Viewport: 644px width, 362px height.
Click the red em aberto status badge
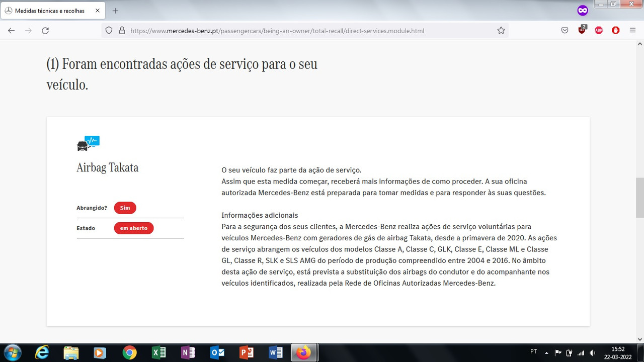(133, 228)
